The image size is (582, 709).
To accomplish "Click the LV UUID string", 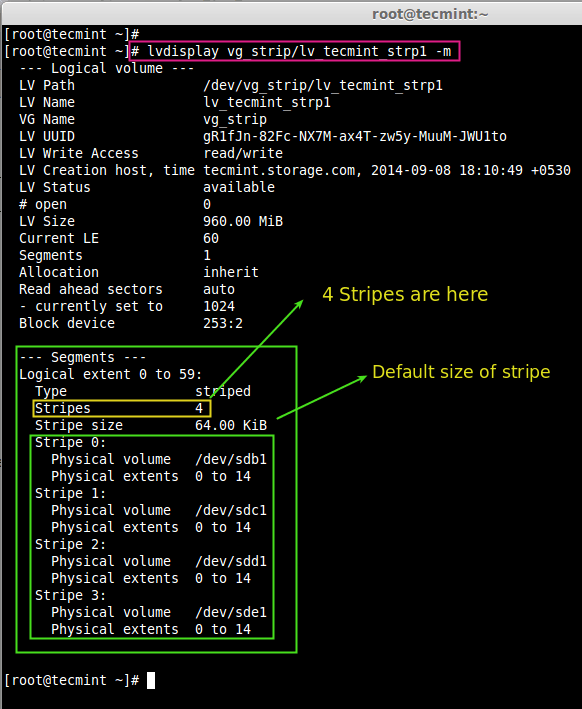I will click(x=355, y=136).
